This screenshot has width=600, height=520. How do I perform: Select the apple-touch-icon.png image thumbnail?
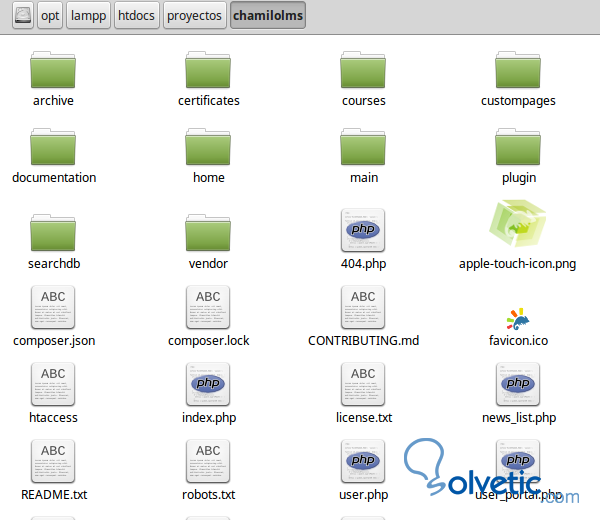(x=518, y=223)
